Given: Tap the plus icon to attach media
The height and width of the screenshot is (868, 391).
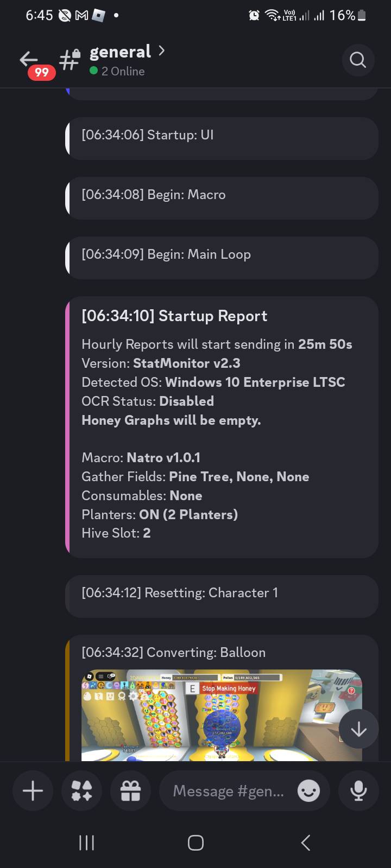Looking at the screenshot, I should pos(33,790).
